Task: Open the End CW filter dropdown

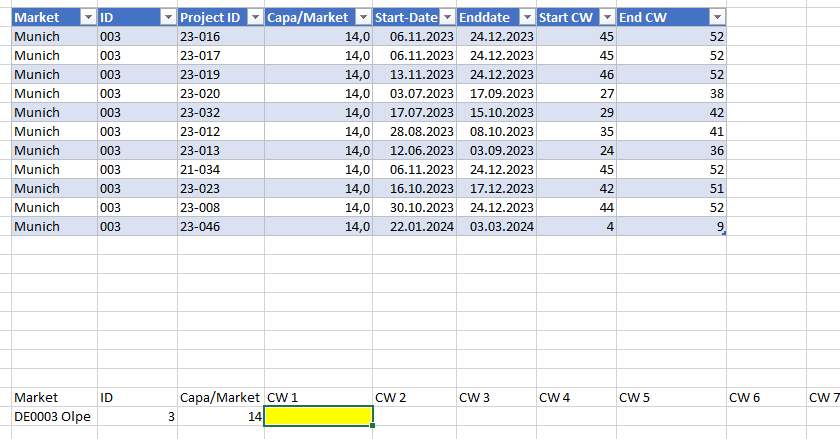Action: tap(717, 18)
